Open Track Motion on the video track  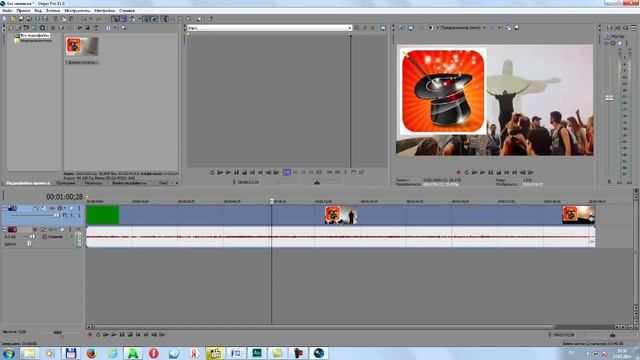tap(44, 208)
